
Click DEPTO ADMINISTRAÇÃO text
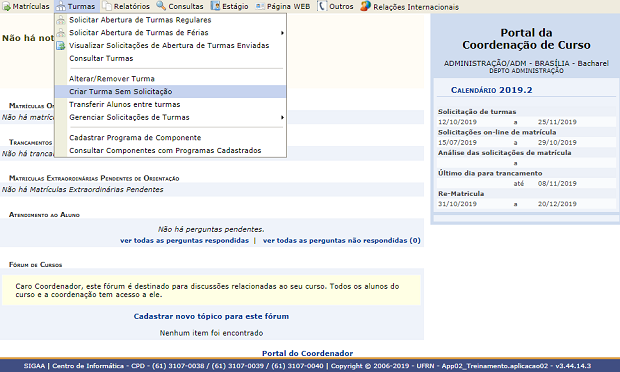526,71
